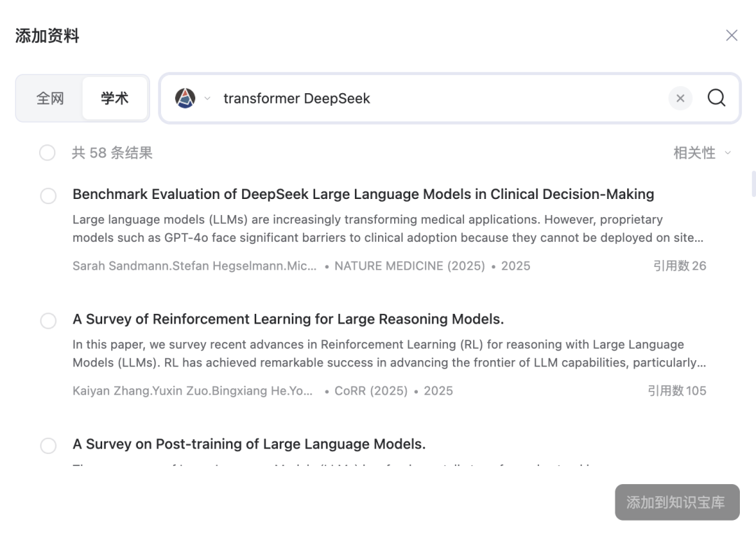Close the 添加资料 dialog
The height and width of the screenshot is (536, 756).
[x=731, y=35]
